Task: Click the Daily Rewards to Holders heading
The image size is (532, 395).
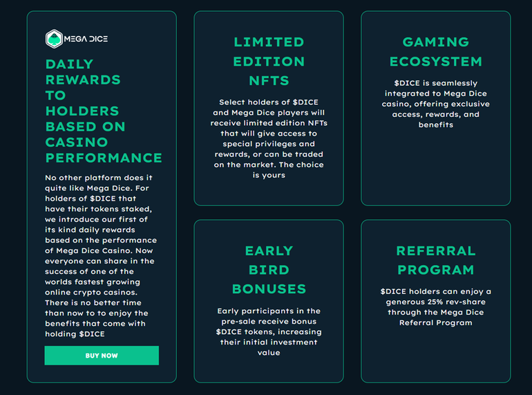Action: click(103, 111)
